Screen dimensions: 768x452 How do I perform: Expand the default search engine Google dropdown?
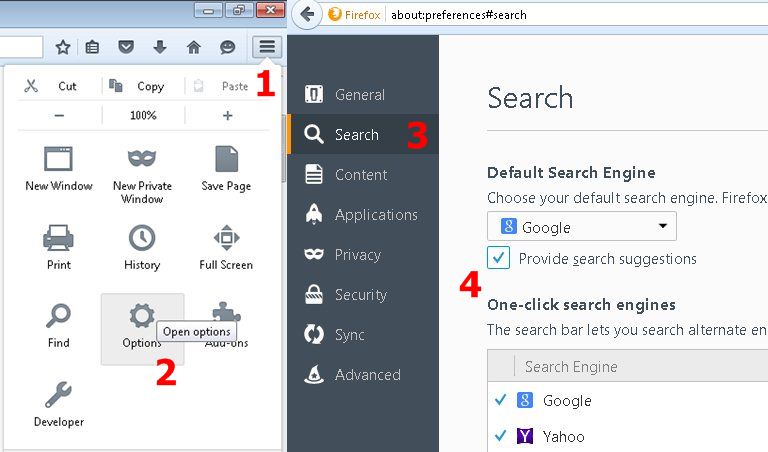(x=582, y=226)
